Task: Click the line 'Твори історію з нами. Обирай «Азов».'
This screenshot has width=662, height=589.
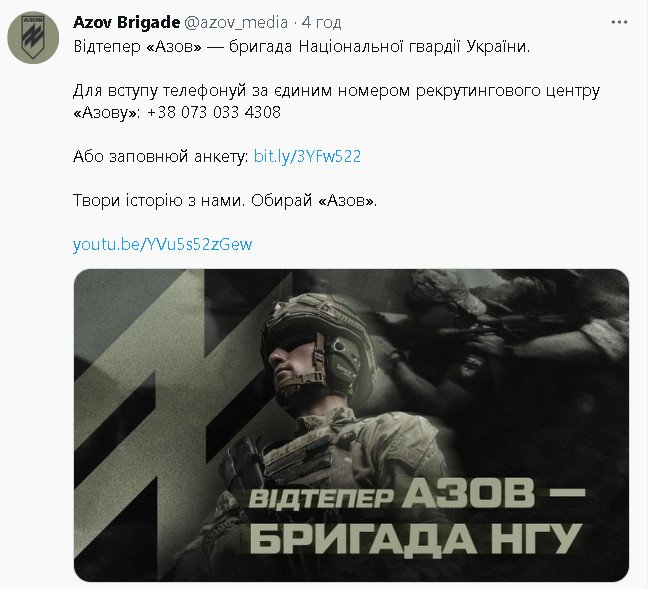Action: pyautogui.click(x=225, y=201)
